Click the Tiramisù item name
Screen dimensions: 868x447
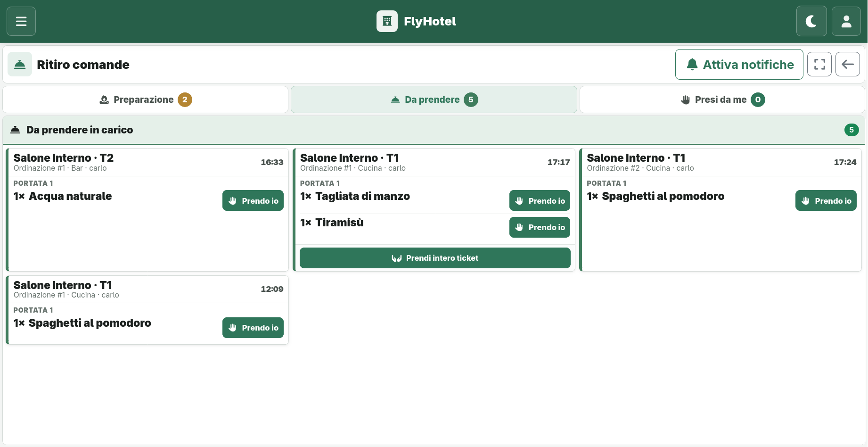click(x=339, y=223)
